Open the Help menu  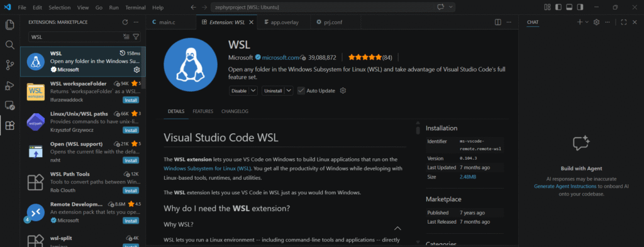click(x=158, y=8)
